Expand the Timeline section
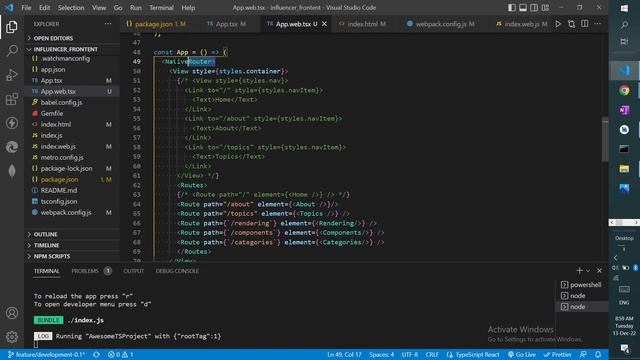 72,245
